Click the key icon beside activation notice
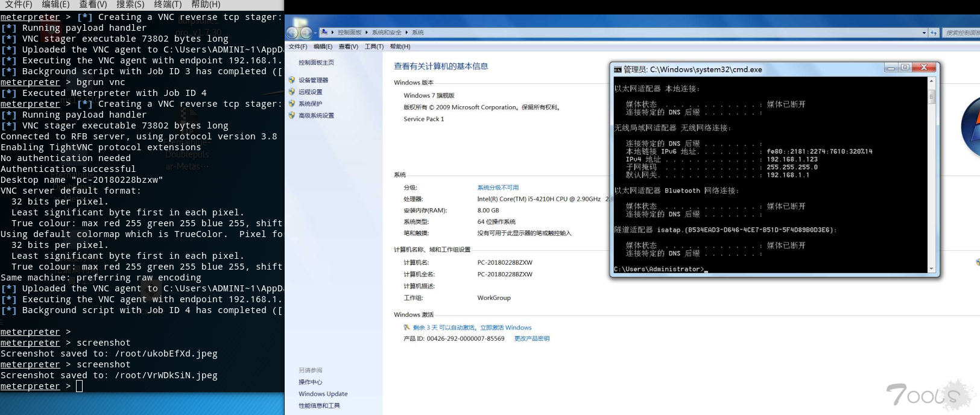 pyautogui.click(x=406, y=328)
